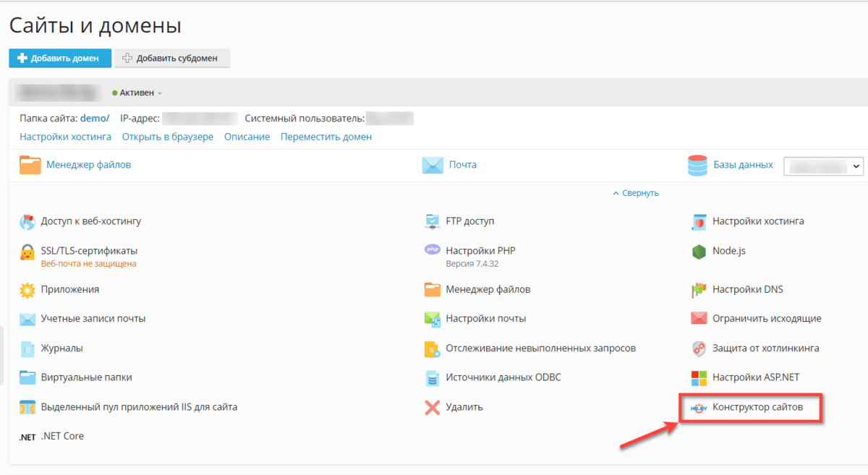This screenshot has height=475, width=868.
Task: Open the Настройки хостинга link under domain info
Action: (66, 137)
